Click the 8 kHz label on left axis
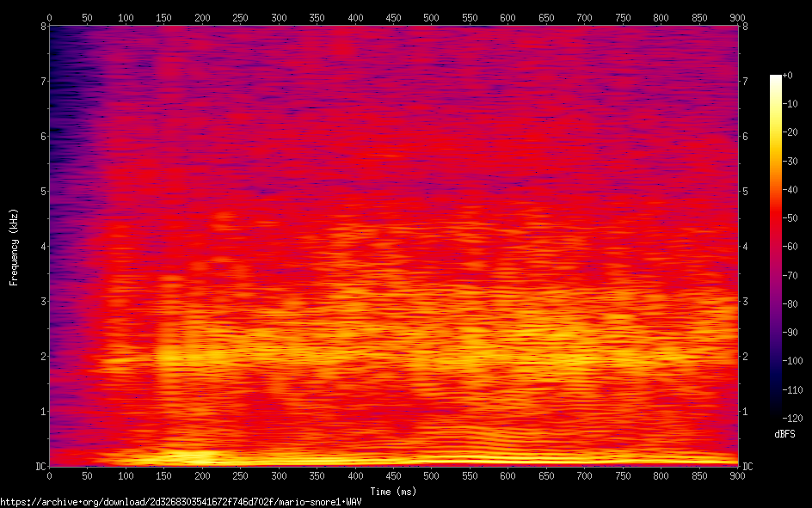This screenshot has width=812, height=508. point(41,26)
